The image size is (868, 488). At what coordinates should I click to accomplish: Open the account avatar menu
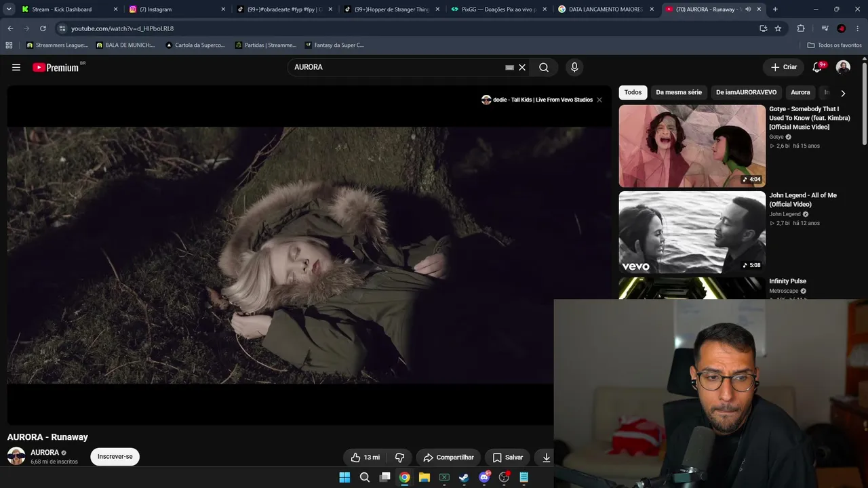(843, 67)
